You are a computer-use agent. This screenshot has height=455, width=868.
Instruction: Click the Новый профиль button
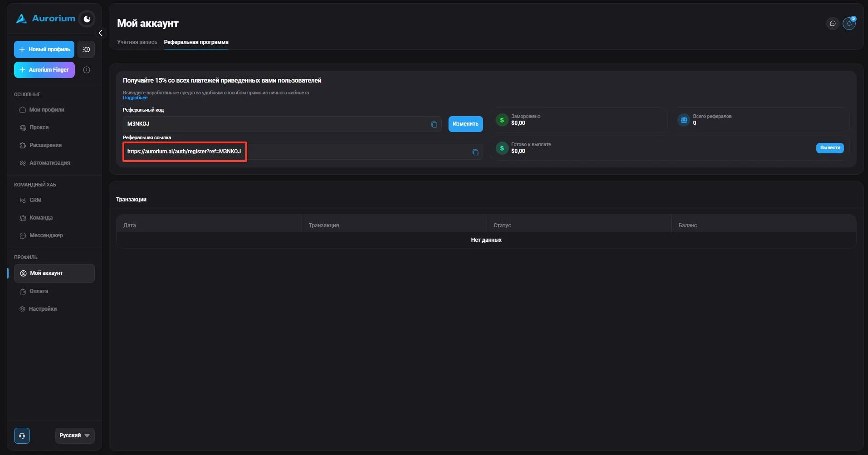point(44,49)
